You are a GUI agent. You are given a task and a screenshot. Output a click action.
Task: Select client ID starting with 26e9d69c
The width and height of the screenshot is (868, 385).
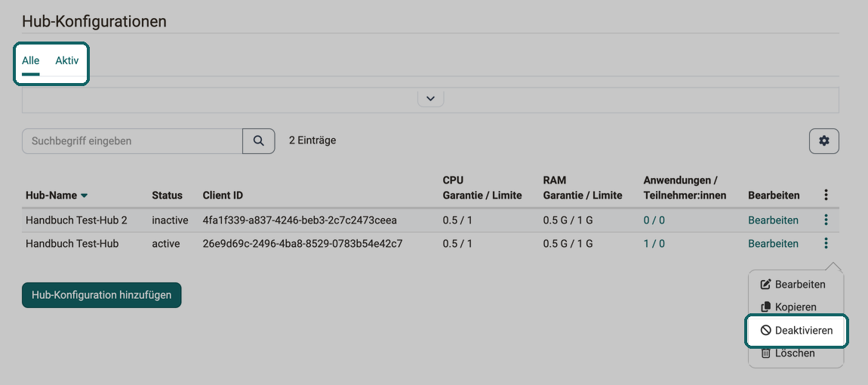point(303,243)
